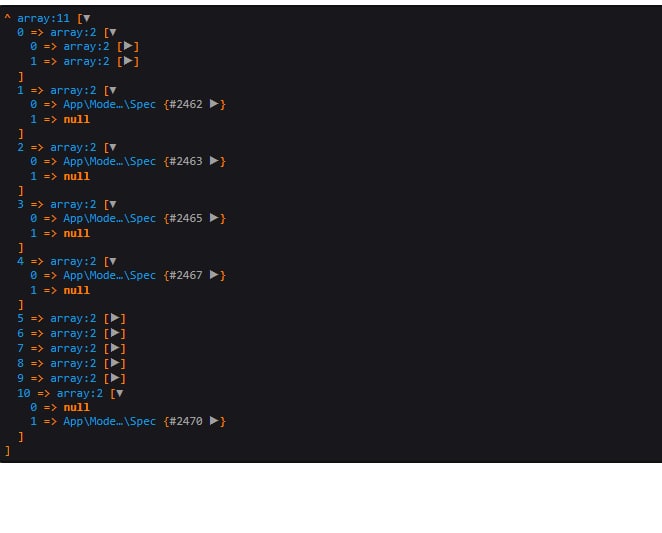The height and width of the screenshot is (533, 662).
Task: Click the object id #2470
Action: [186, 422]
